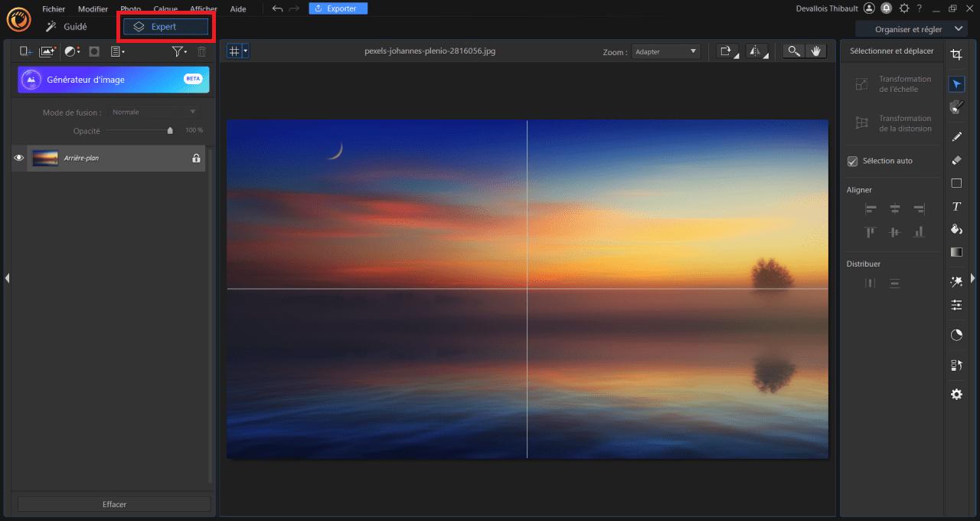Open the Fichier menu
980x521 pixels.
(x=54, y=9)
